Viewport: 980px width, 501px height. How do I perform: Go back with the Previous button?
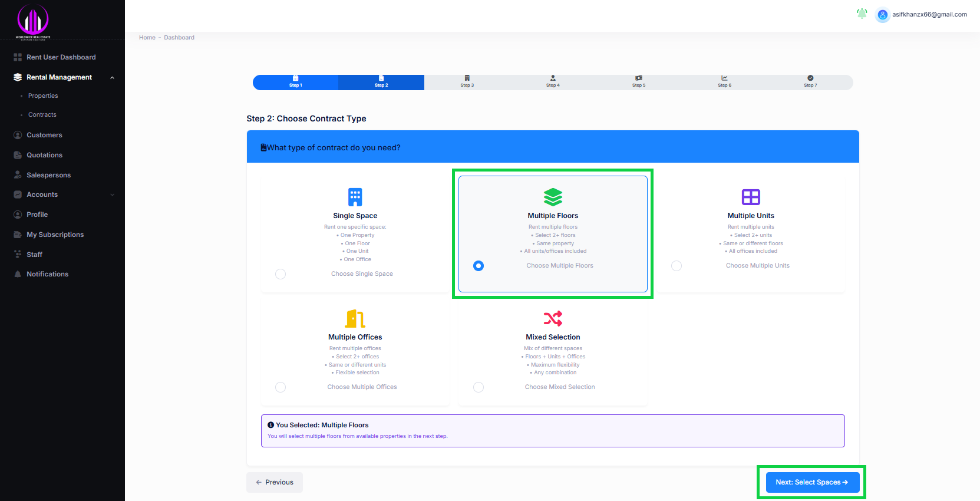point(275,482)
